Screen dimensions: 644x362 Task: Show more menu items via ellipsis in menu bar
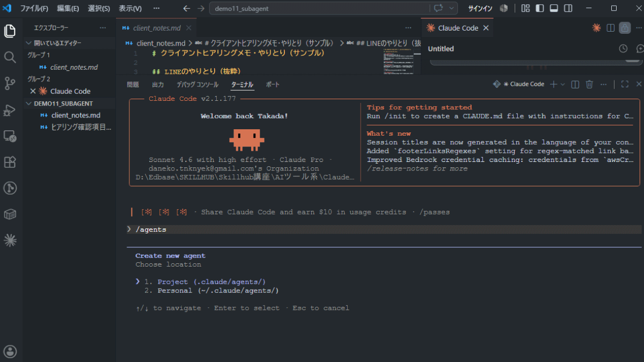click(x=156, y=9)
